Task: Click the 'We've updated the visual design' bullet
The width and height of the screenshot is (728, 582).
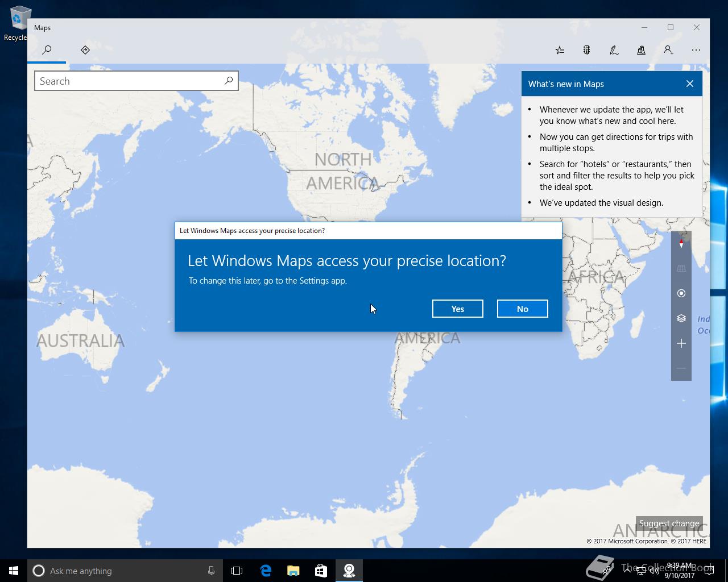Action: 601,203
